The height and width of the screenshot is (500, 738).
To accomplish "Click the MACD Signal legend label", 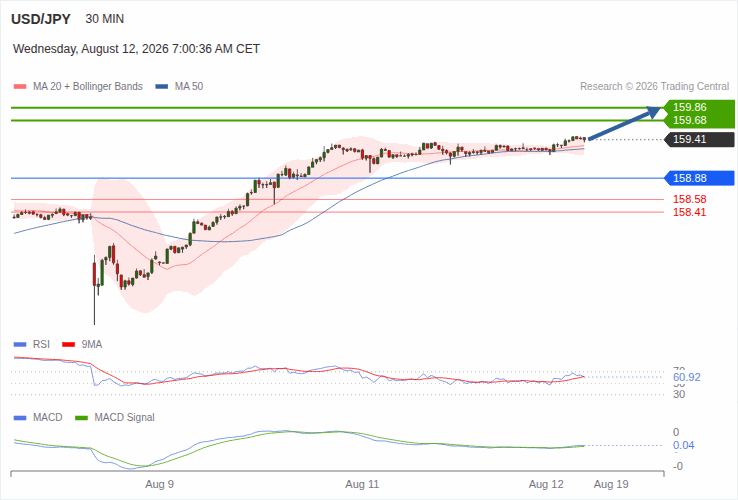I will coord(124,418).
